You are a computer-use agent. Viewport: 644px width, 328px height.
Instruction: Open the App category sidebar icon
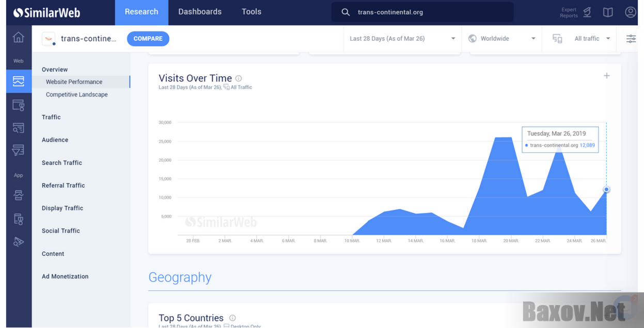19,219
